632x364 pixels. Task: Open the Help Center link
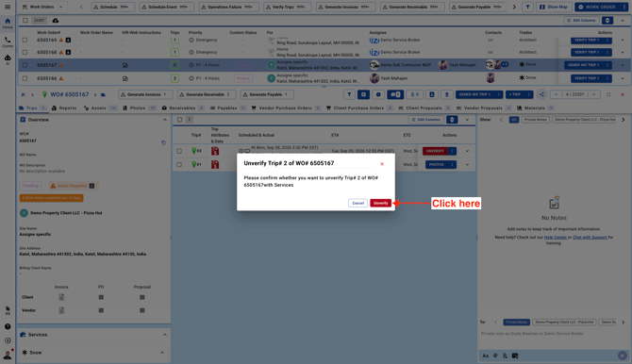pos(556,237)
